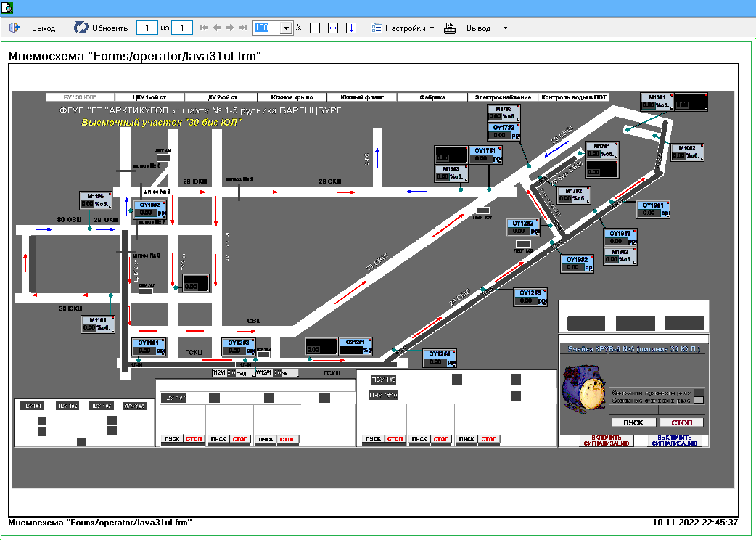Open the Настройки menu
This screenshot has height=540, width=756.
tap(405, 28)
